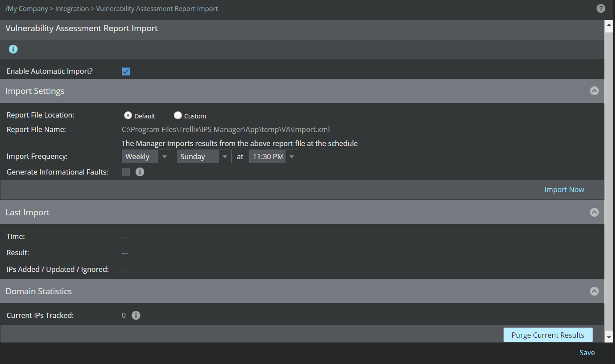Click the scrollbar up arrow
The width and height of the screenshot is (615, 364).
click(609, 25)
